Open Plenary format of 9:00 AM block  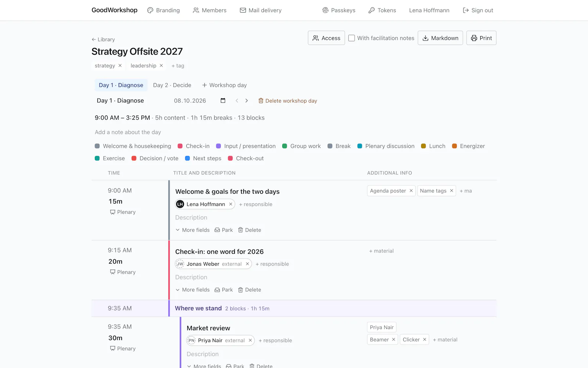click(123, 212)
